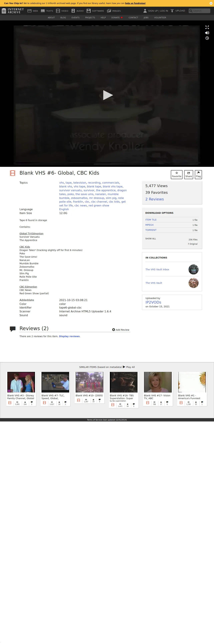Open The VHS Vault collection link
The image size is (214, 644).
tap(154, 283)
